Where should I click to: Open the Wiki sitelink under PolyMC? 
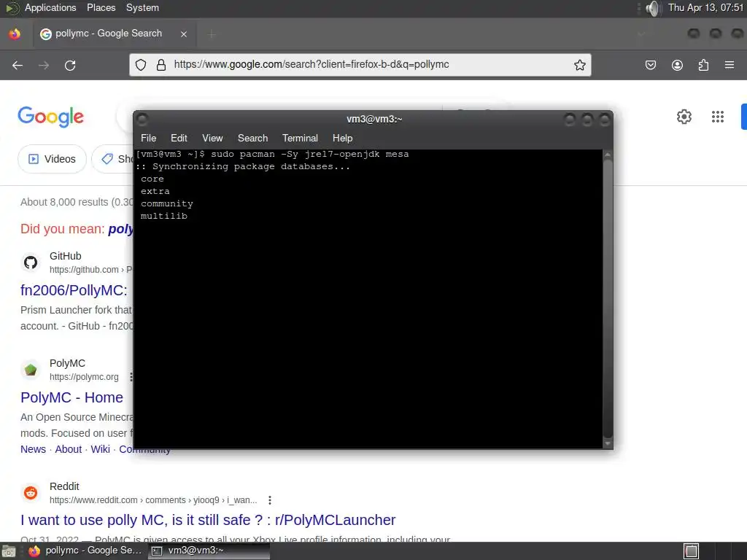click(x=100, y=449)
